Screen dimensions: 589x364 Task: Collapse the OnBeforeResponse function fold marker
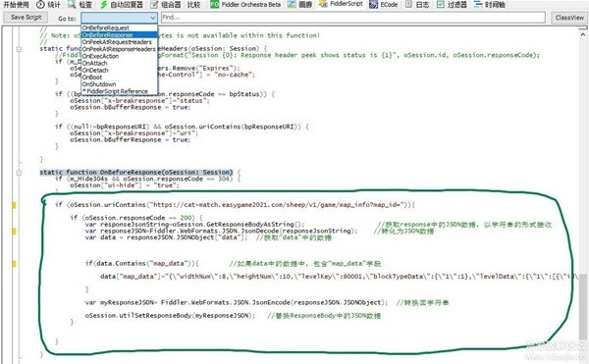19,173
